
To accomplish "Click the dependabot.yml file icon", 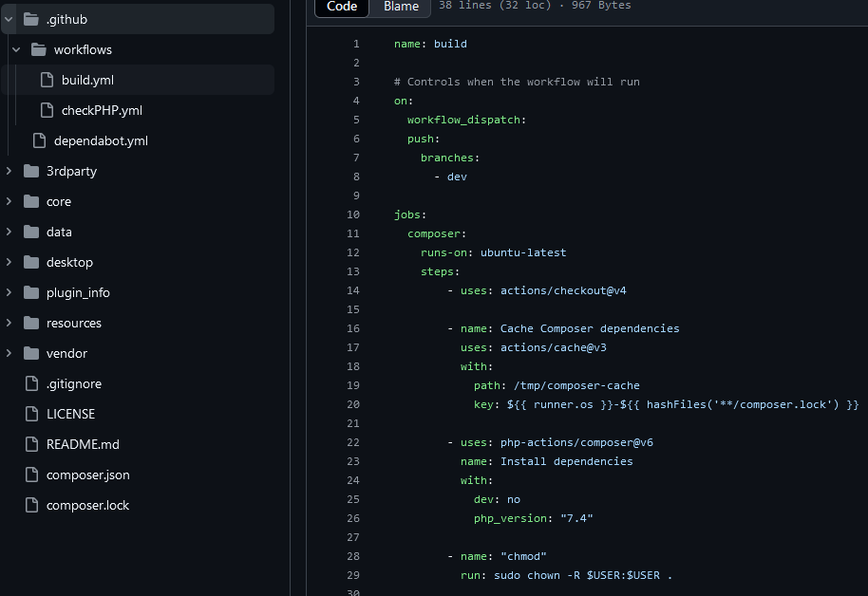I will coord(39,140).
